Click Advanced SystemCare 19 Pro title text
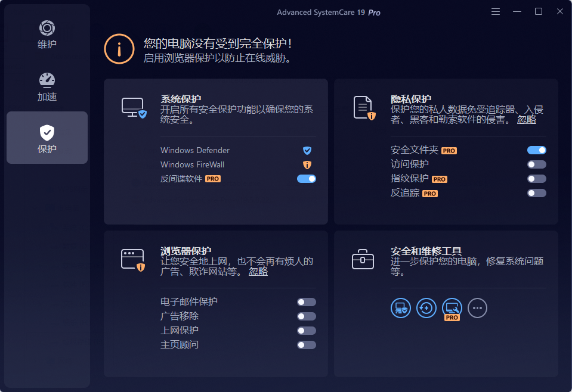This screenshot has height=392, width=572. [x=328, y=13]
